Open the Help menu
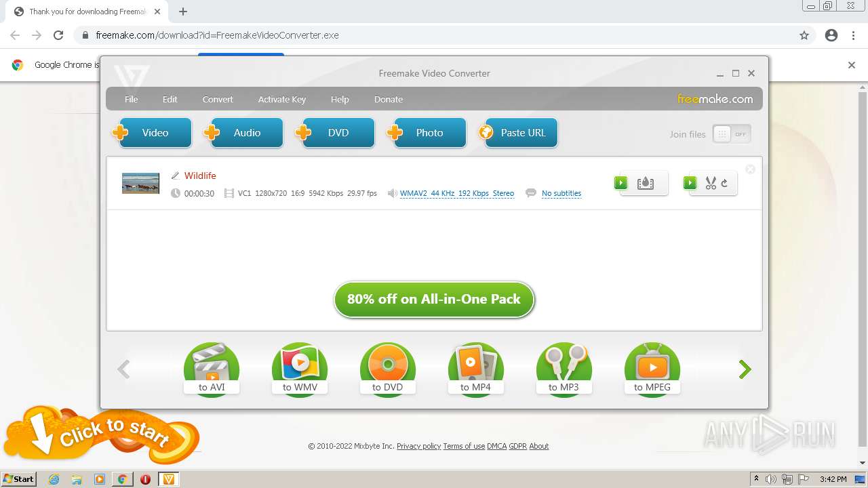The height and width of the screenshot is (488, 868). pyautogui.click(x=340, y=99)
